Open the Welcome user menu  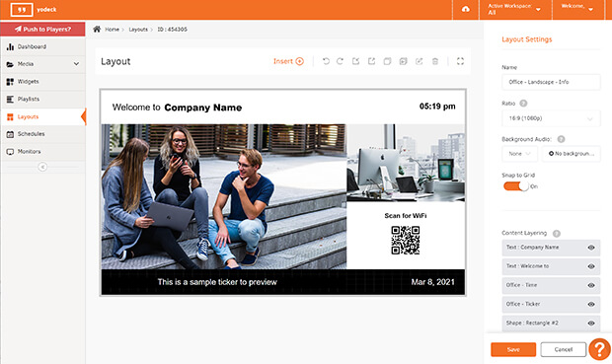(x=577, y=9)
